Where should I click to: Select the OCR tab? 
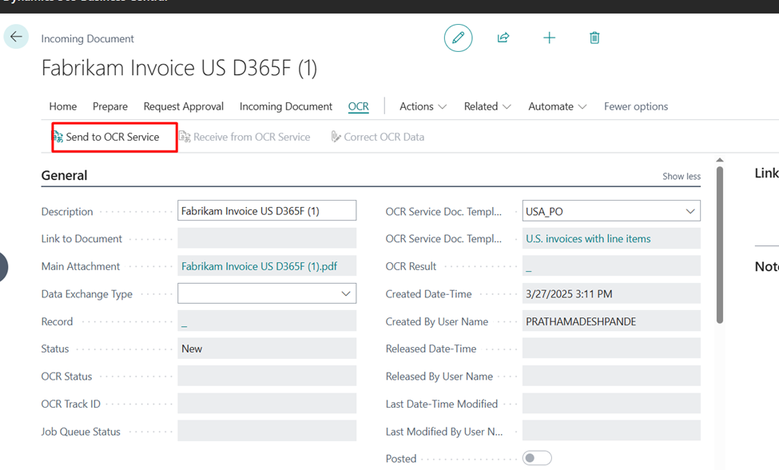358,106
